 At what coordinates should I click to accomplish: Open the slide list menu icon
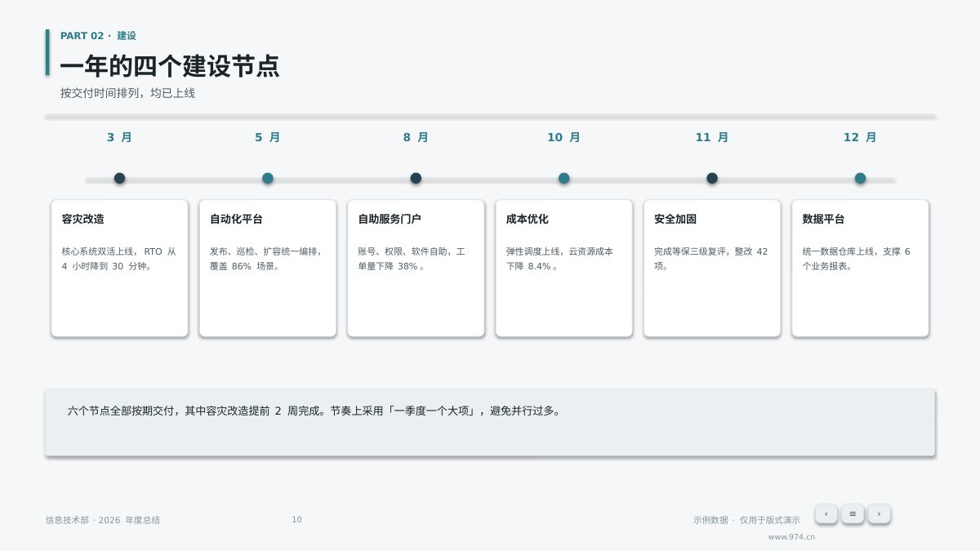pos(853,513)
